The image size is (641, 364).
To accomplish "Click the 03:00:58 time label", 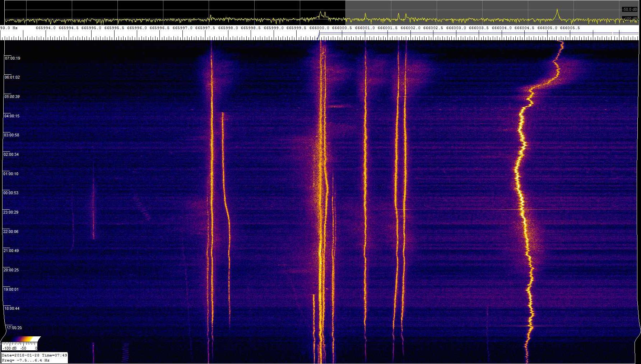I will tap(11, 135).
